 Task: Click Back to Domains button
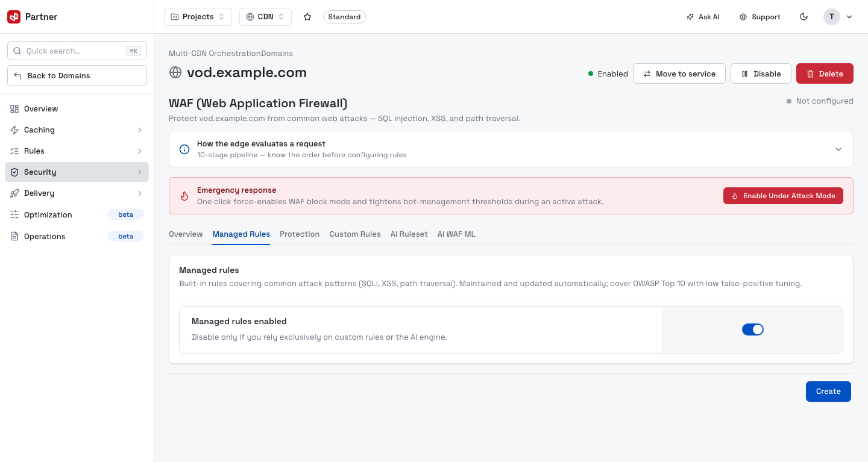pyautogui.click(x=77, y=76)
